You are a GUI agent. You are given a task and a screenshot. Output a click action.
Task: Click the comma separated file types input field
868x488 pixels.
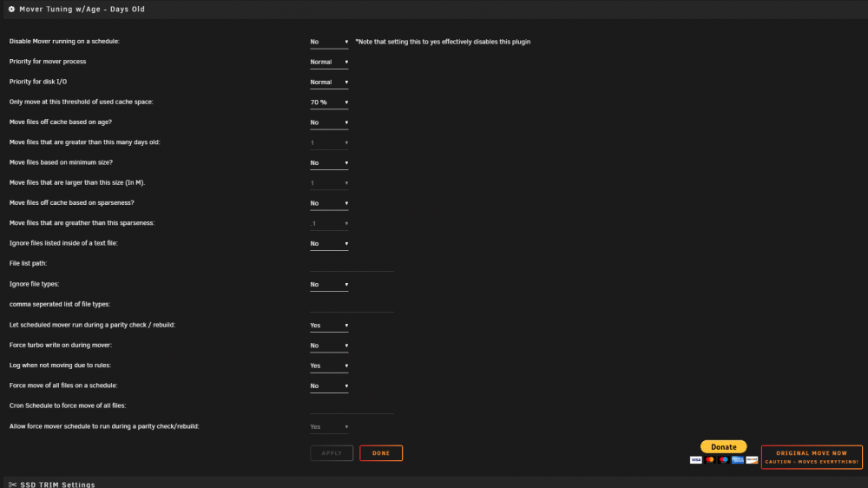click(352, 305)
